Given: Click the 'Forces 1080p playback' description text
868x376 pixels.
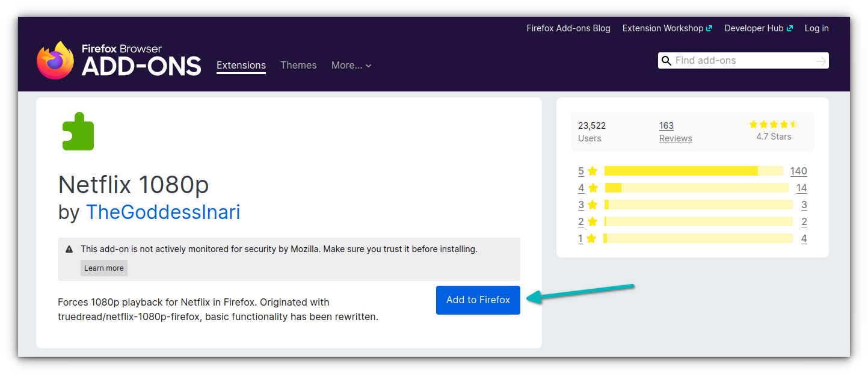Looking at the screenshot, I should (x=218, y=309).
